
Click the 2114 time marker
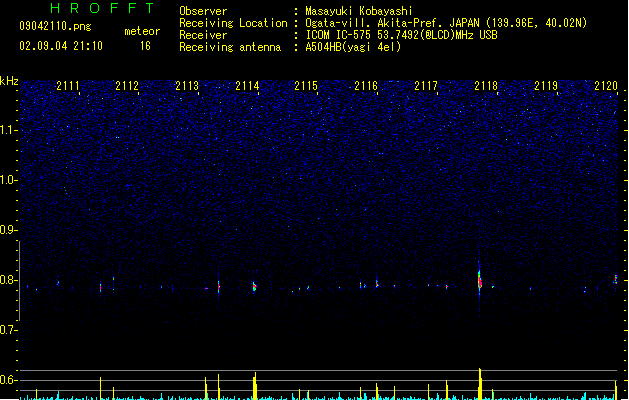pos(247,86)
